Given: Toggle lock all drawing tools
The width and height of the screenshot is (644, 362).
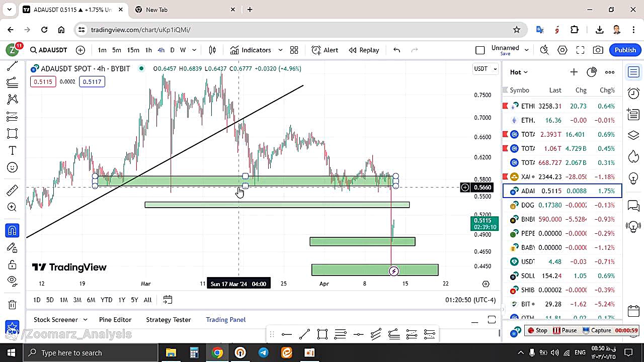Looking at the screenshot, I should tap(13, 265).
